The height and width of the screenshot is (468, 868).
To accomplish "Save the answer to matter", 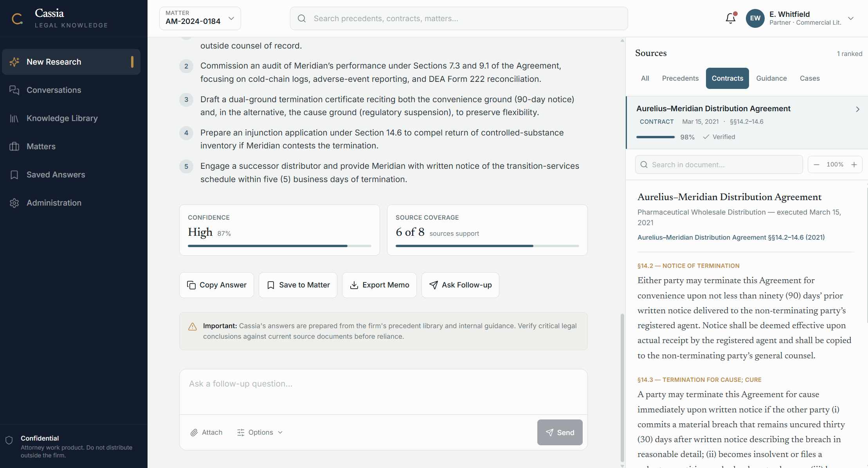I will (x=298, y=285).
